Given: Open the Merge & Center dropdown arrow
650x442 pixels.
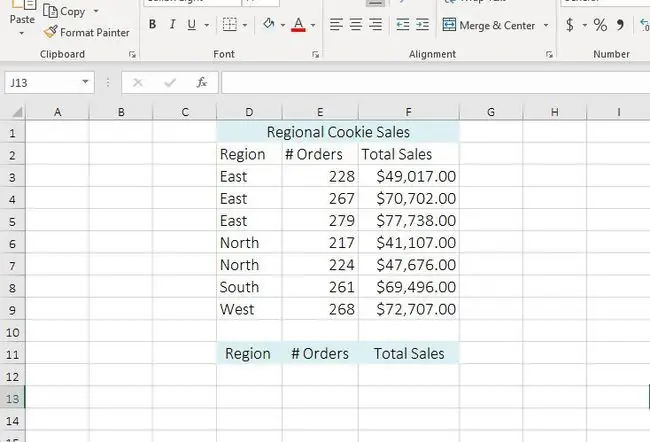Looking at the screenshot, I should (x=546, y=25).
